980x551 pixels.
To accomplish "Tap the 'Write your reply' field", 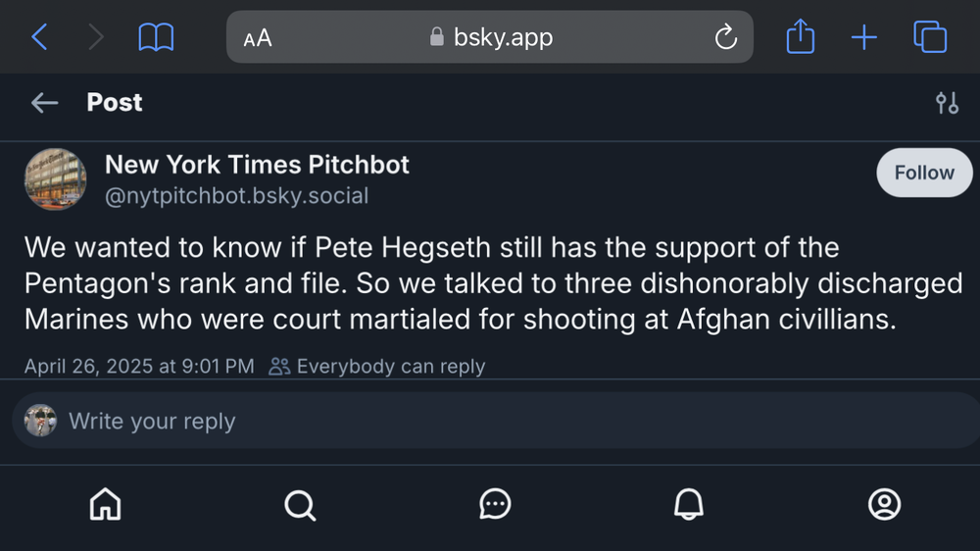I will pyautogui.click(x=490, y=421).
